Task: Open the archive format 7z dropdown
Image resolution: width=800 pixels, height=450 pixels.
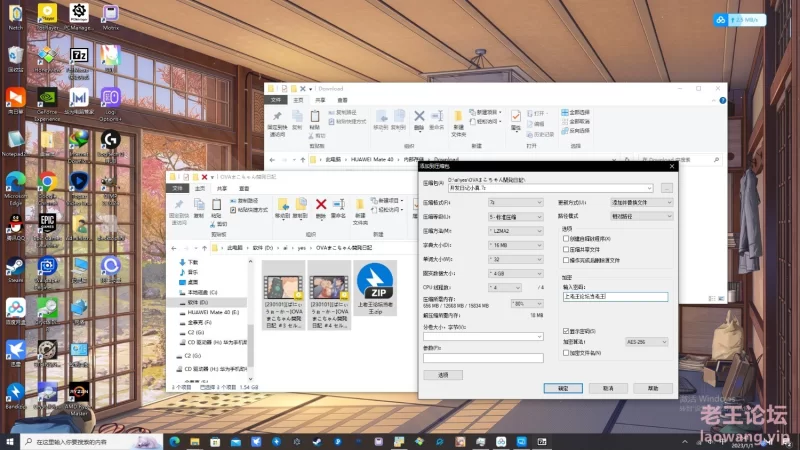Action: point(515,203)
